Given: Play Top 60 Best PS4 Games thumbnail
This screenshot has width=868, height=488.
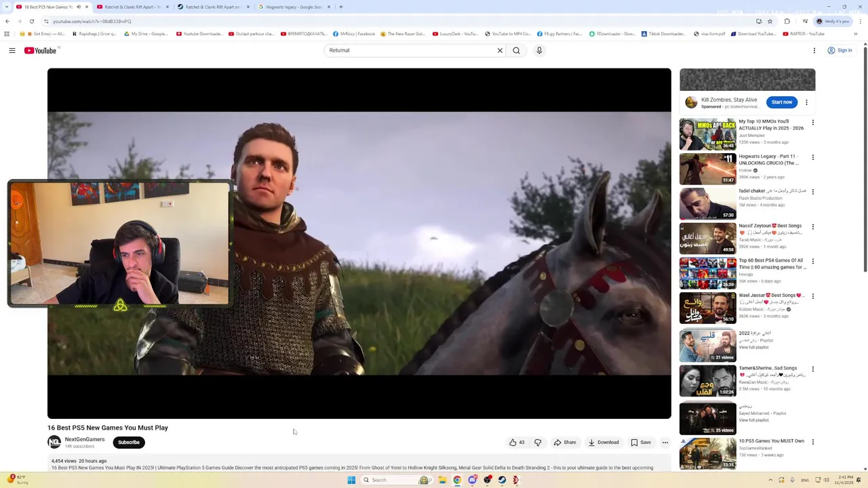Looking at the screenshot, I should point(708,273).
